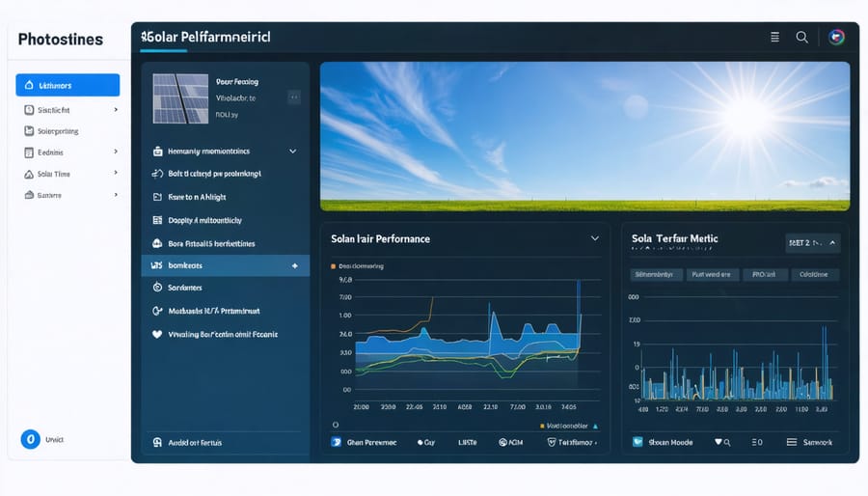Select the highlighted blue item in left sidebar
Viewport: 868px width, 496px height.
click(x=68, y=85)
